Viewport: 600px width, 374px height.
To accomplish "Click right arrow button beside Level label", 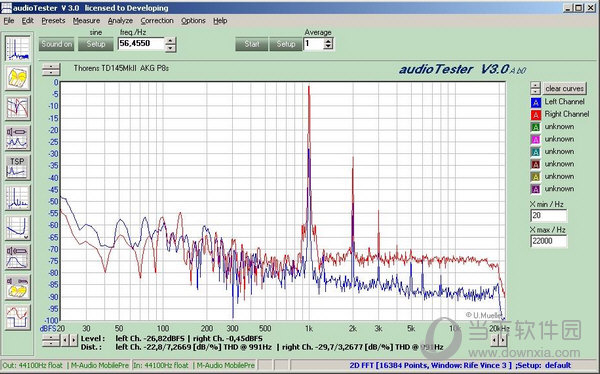I will pos(73,340).
